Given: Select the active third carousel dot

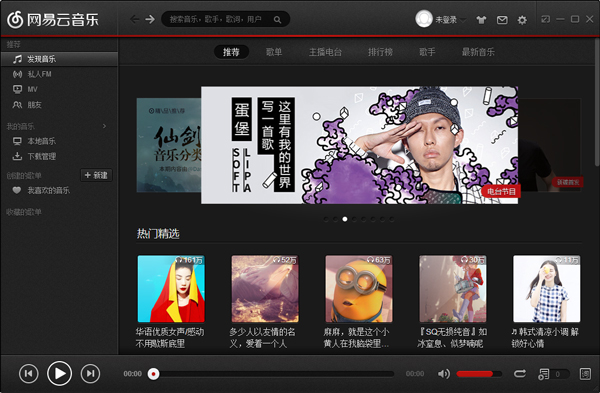Looking at the screenshot, I should pyautogui.click(x=345, y=219).
